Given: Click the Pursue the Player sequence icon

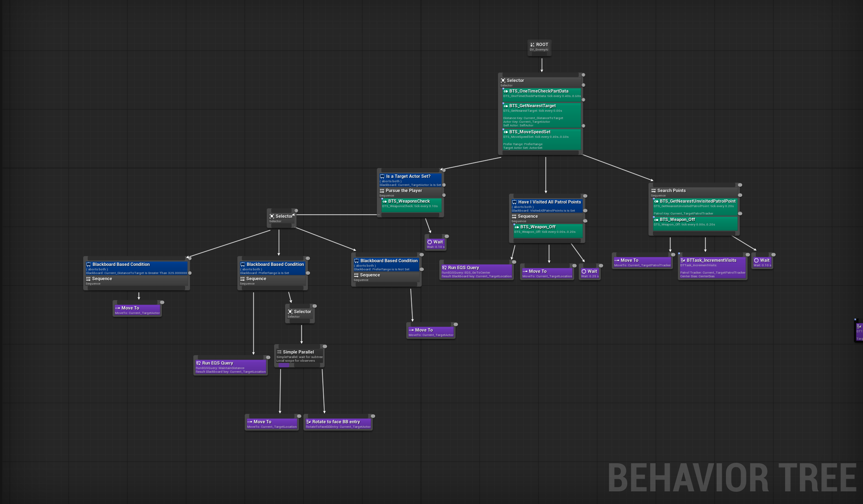Looking at the screenshot, I should pos(382,190).
